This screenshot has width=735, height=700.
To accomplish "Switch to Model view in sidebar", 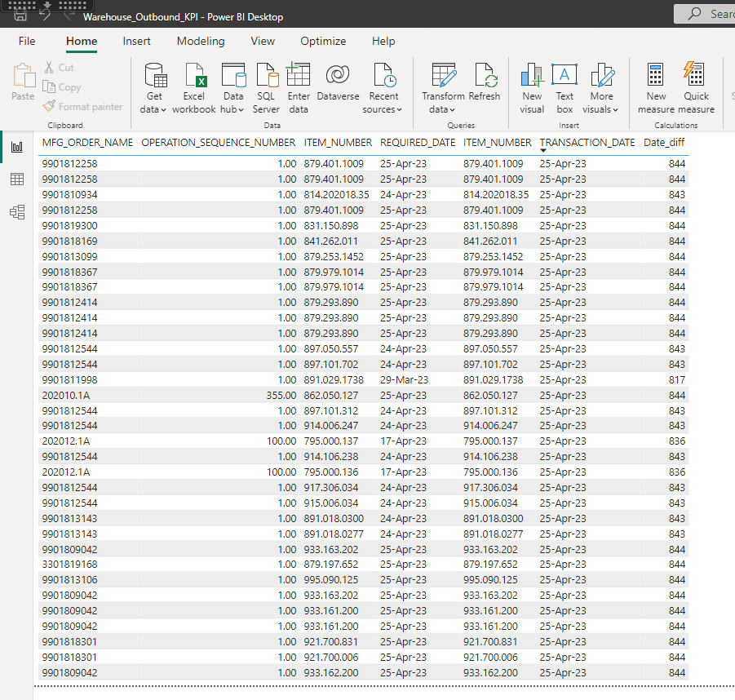I will pos(17,212).
